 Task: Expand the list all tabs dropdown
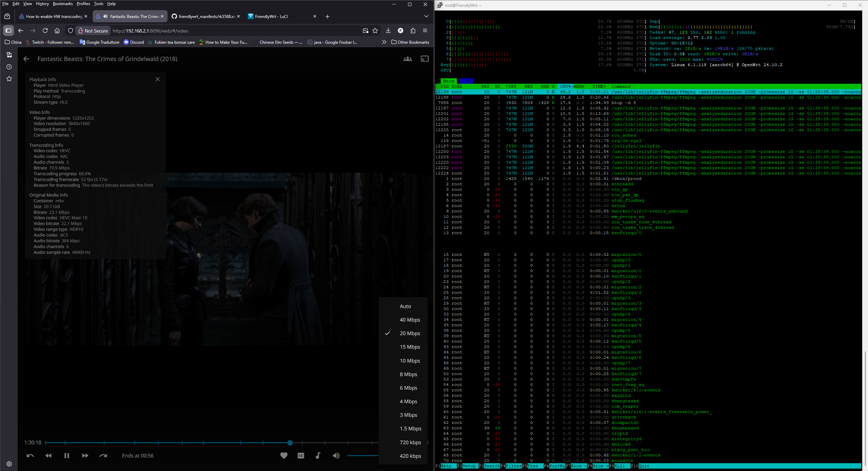(x=426, y=16)
